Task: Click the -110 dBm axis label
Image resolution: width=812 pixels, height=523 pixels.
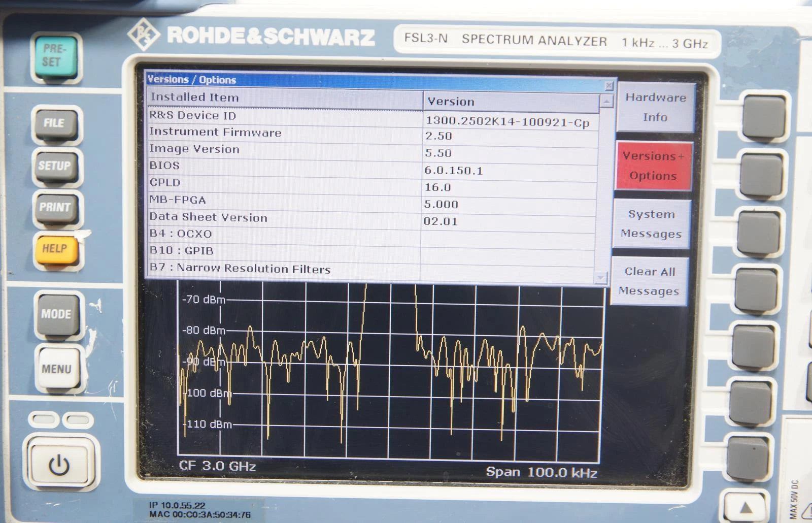Action: click(207, 424)
